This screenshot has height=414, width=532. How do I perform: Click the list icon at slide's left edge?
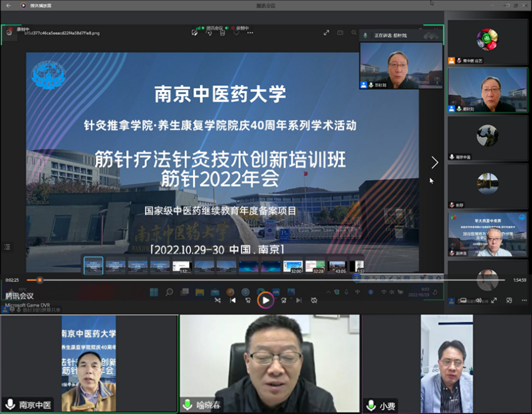pos(7,247)
